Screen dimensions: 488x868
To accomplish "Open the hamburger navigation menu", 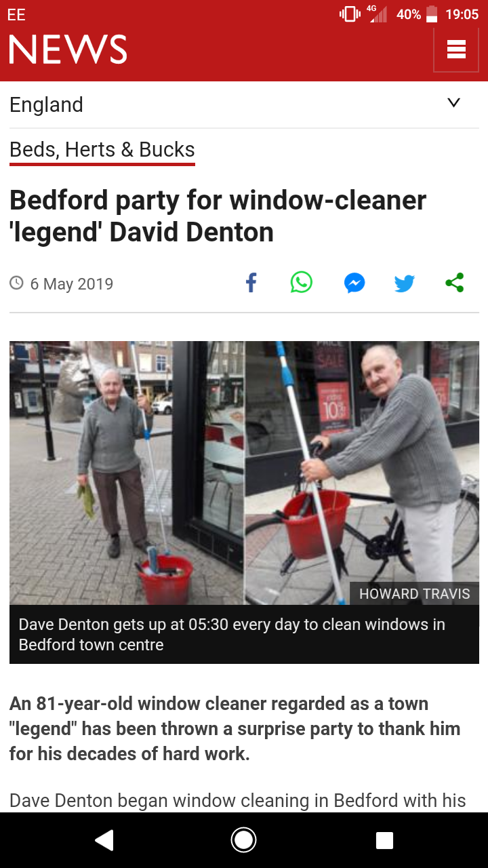I will [x=456, y=50].
